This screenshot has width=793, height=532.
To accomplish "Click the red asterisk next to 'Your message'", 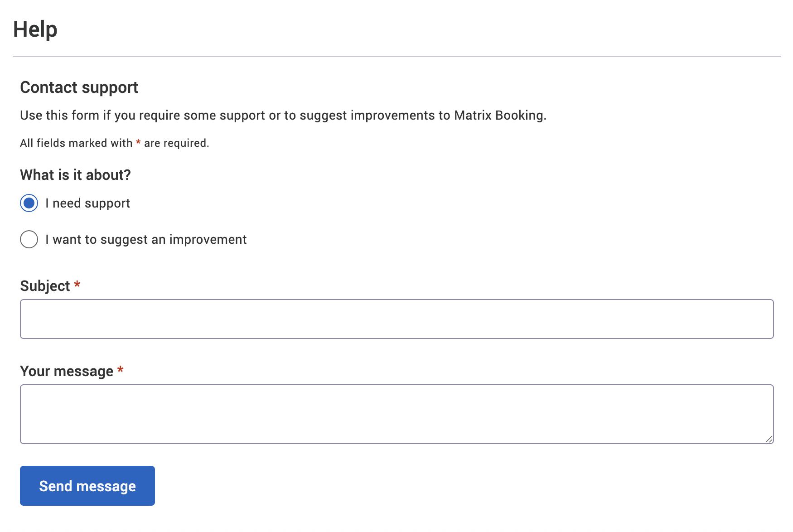I will coord(121,370).
